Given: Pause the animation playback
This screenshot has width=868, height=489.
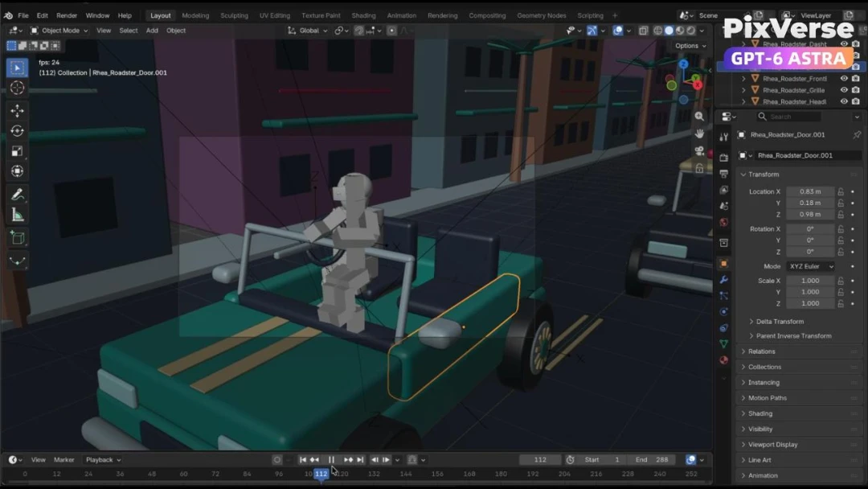Looking at the screenshot, I should pos(331,460).
